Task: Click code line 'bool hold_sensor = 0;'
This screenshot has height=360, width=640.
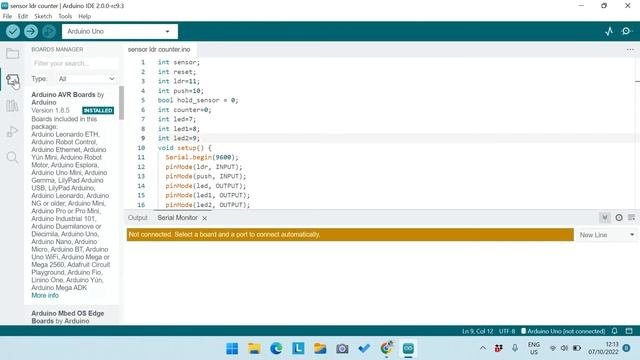Action: click(x=198, y=100)
